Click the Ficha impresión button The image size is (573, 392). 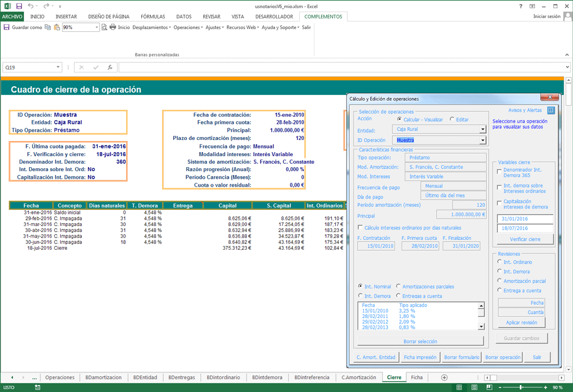coord(420,357)
